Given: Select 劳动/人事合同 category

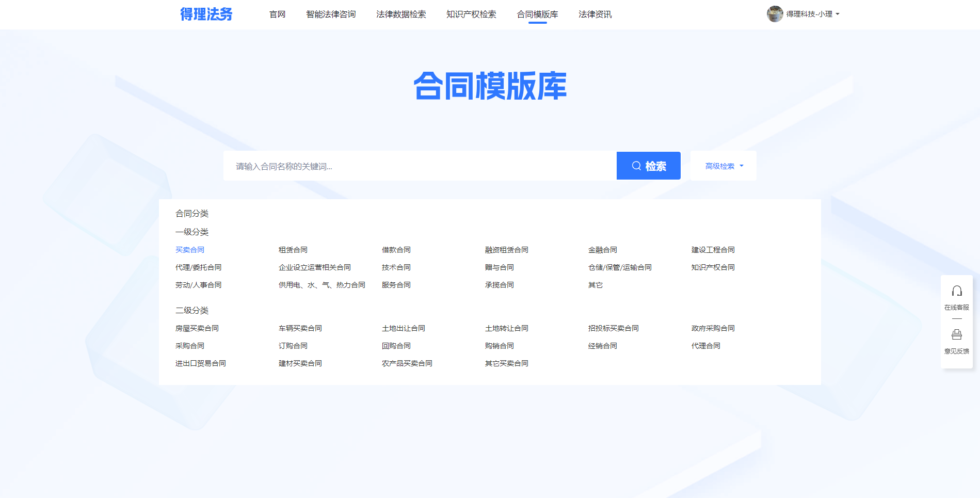Looking at the screenshot, I should pos(199,285).
